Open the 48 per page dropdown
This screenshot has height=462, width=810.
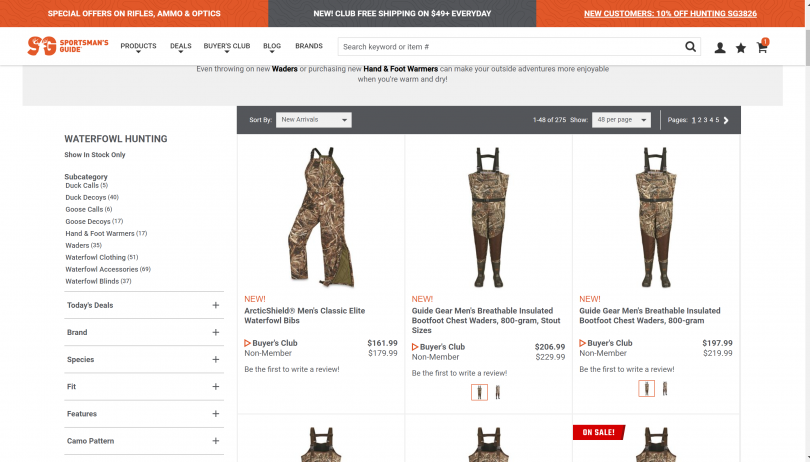click(x=621, y=120)
